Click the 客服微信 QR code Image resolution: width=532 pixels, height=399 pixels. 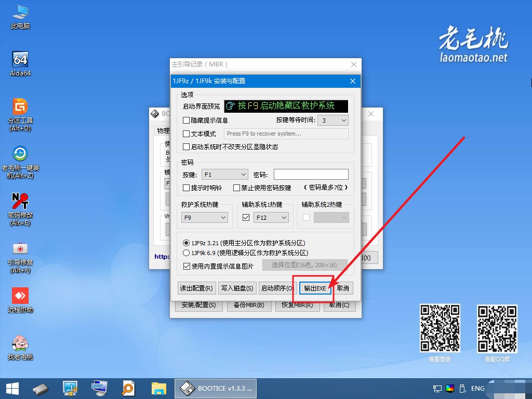coord(440,328)
